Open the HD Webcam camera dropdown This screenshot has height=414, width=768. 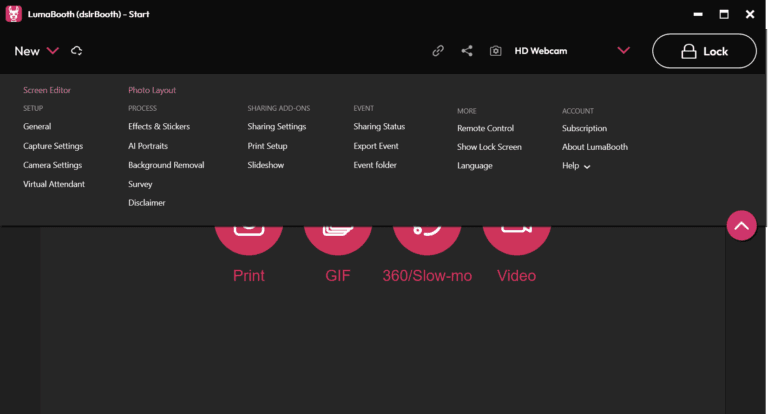624,50
